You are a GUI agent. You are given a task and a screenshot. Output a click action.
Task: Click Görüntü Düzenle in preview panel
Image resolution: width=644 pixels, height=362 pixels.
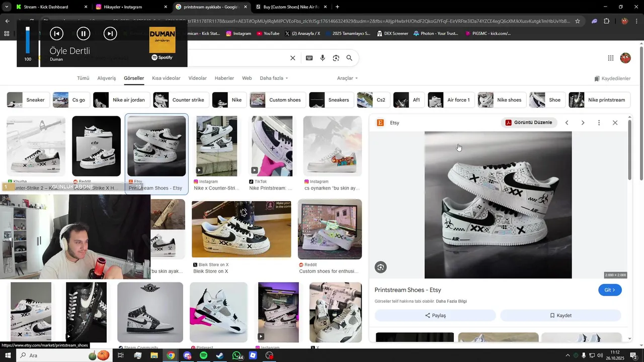click(528, 122)
